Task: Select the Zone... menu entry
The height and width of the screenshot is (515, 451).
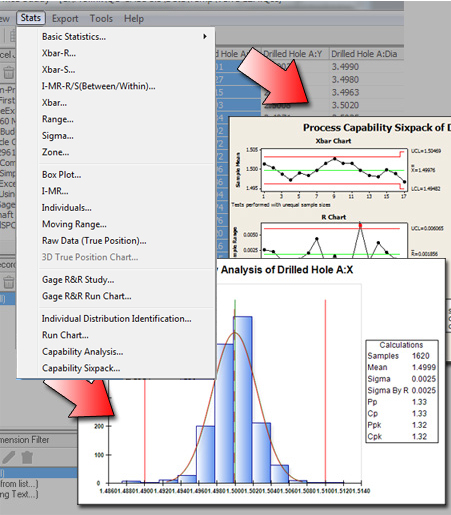Action: click(116, 152)
